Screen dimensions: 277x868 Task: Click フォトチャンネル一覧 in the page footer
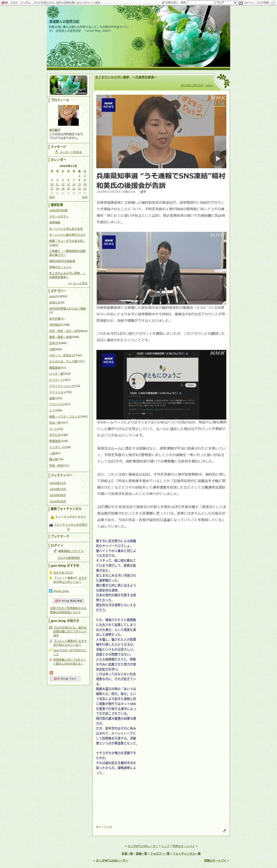click(x=187, y=854)
